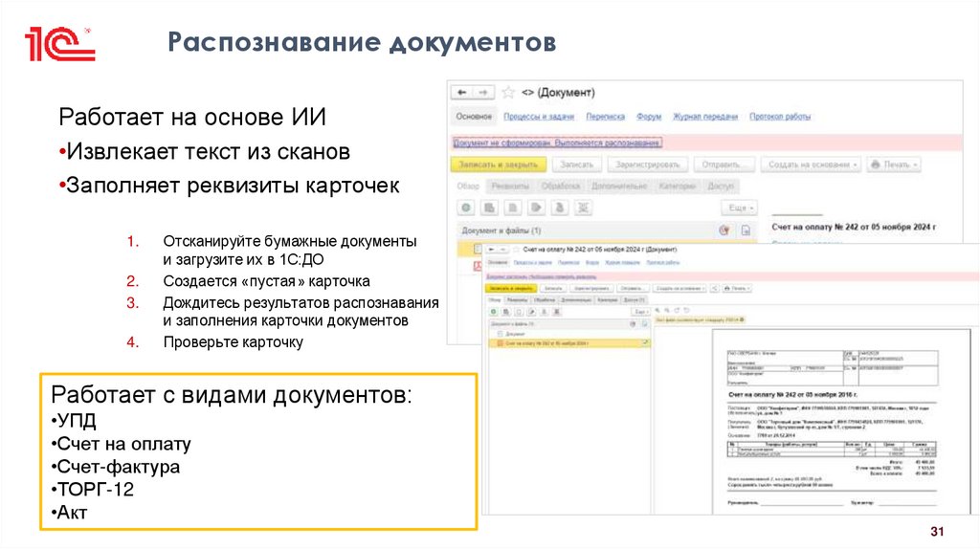The width and height of the screenshot is (980, 549).
Task: Open Создать на основании dropdown in <> (Документ) window
Action: click(x=811, y=165)
